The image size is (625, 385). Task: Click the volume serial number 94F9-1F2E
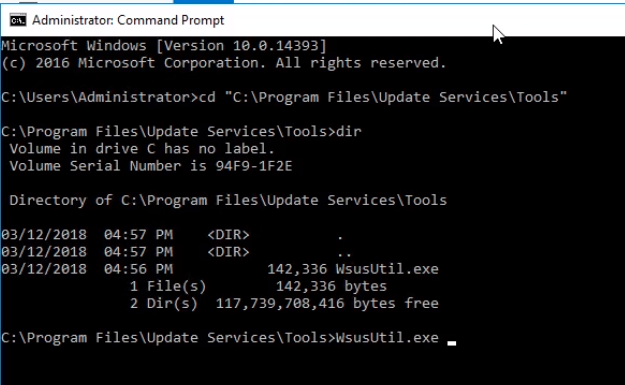coord(254,166)
